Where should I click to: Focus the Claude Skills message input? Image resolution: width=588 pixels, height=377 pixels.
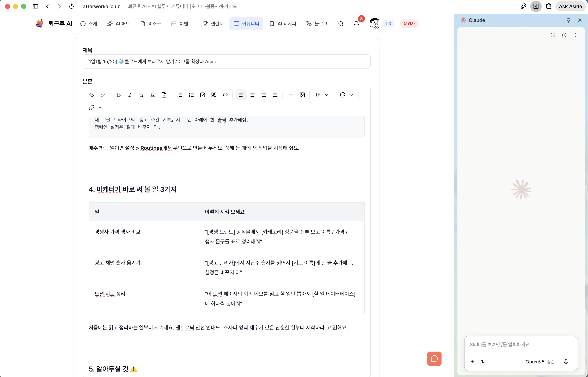point(521,344)
